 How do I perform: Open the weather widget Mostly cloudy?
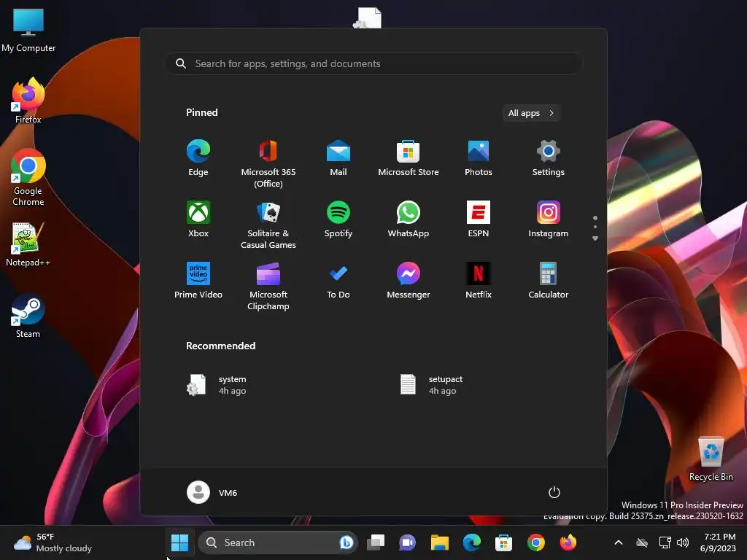(53, 542)
